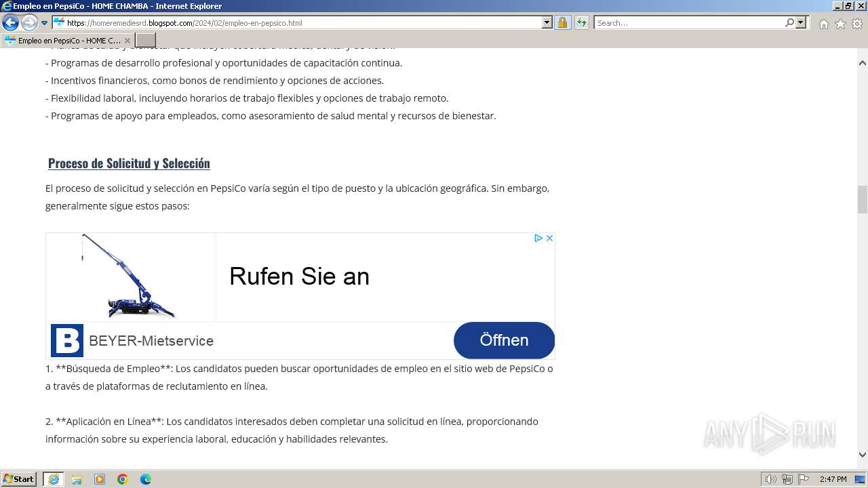Click the Internet Explorer title bar icon

tap(7, 6)
